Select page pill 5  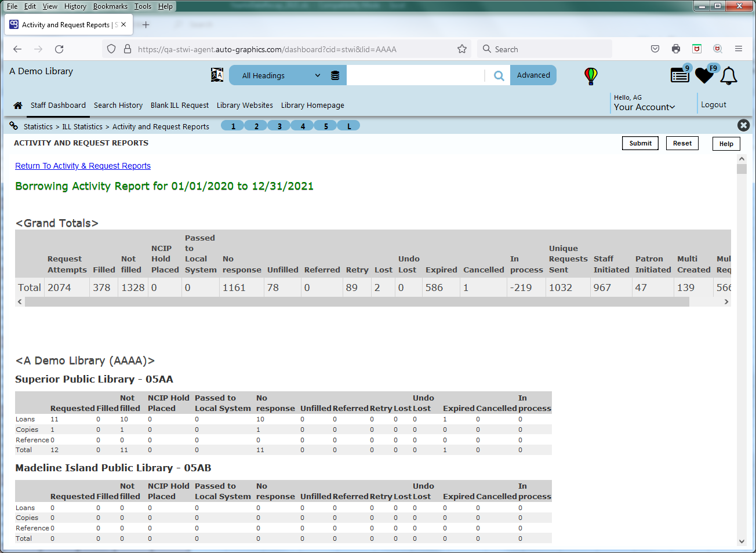[x=326, y=126]
